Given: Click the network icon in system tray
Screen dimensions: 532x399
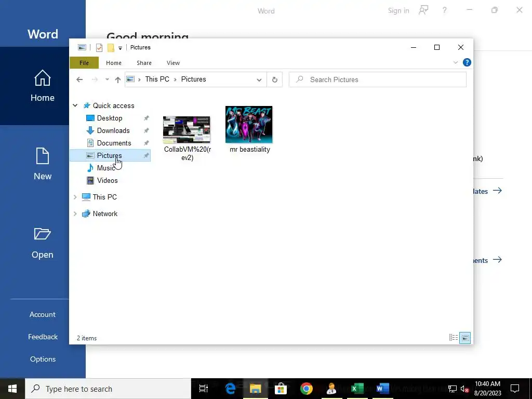Looking at the screenshot, I should 453,389.
